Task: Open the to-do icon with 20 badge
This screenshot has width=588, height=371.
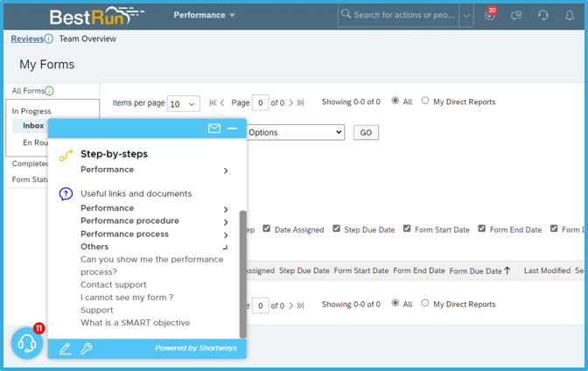Action: [x=490, y=14]
